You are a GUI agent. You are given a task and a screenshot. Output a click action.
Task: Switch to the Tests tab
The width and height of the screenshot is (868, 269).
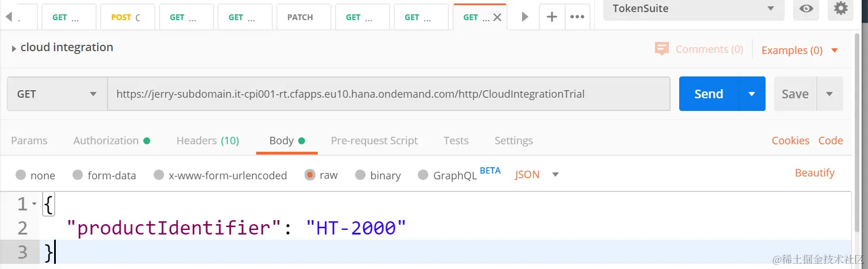point(456,141)
